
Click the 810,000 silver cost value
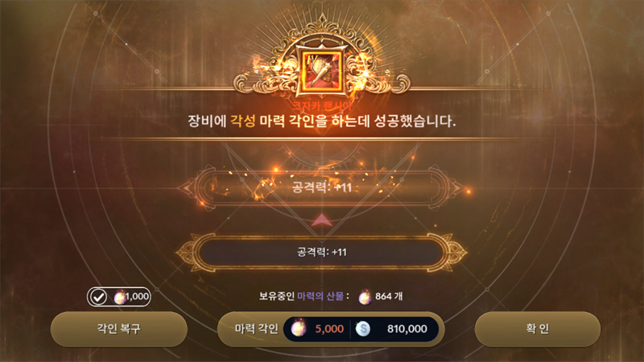(407, 329)
